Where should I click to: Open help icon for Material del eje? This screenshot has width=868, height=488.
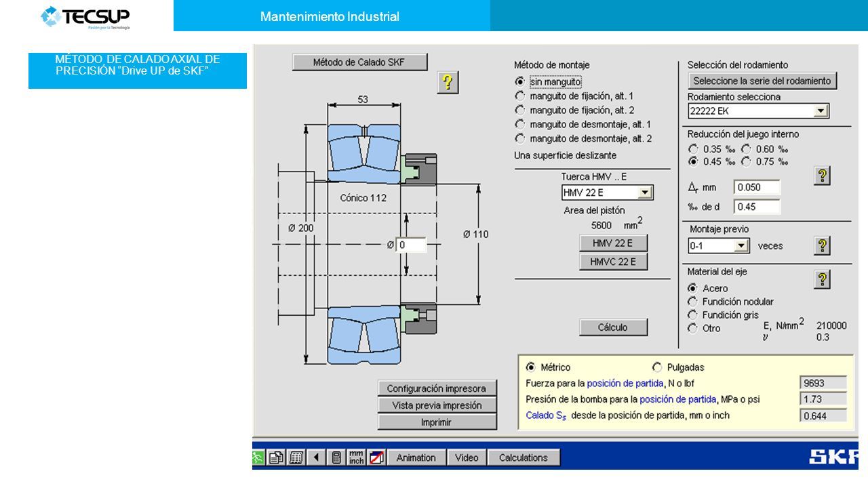point(822,279)
